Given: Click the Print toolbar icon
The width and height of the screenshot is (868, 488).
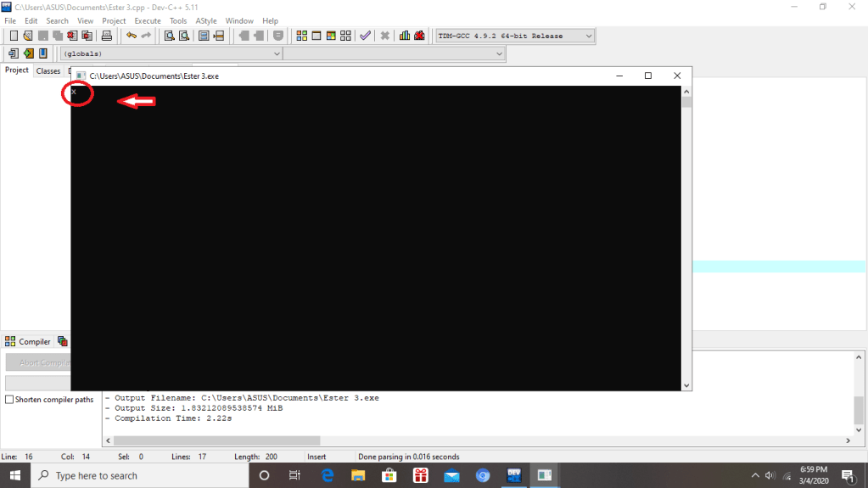Looking at the screenshot, I should pyautogui.click(x=107, y=36).
